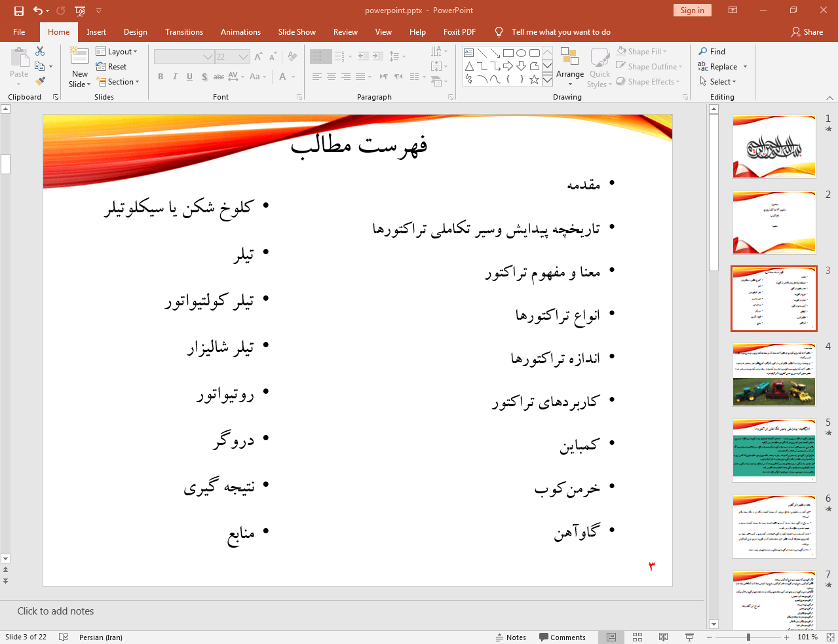Click the Save icon in title bar
The image size is (838, 644).
point(18,10)
